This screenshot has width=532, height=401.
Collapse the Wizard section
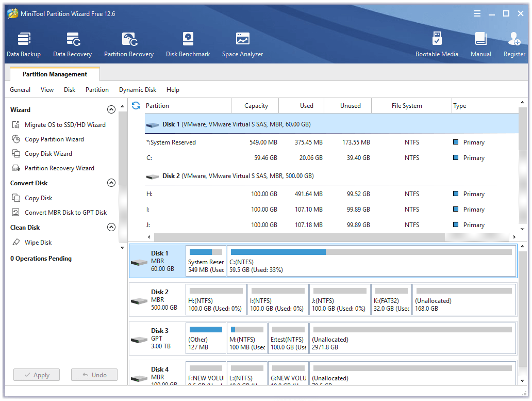click(x=111, y=109)
